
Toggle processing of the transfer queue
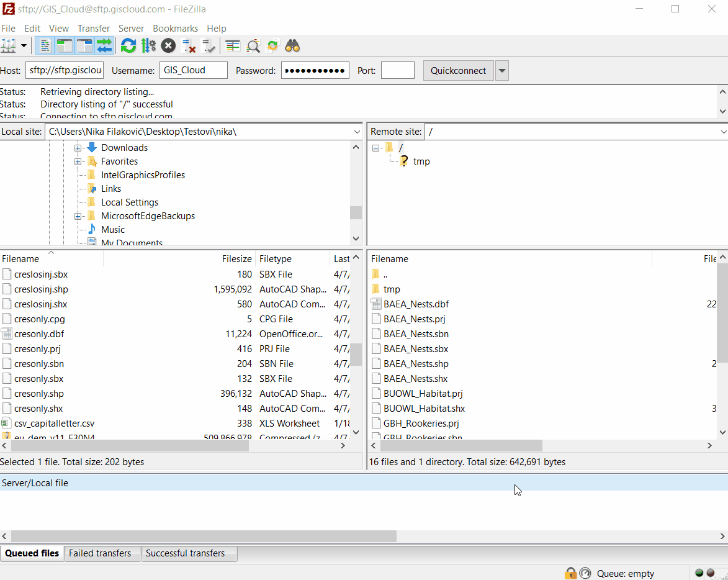(148, 46)
